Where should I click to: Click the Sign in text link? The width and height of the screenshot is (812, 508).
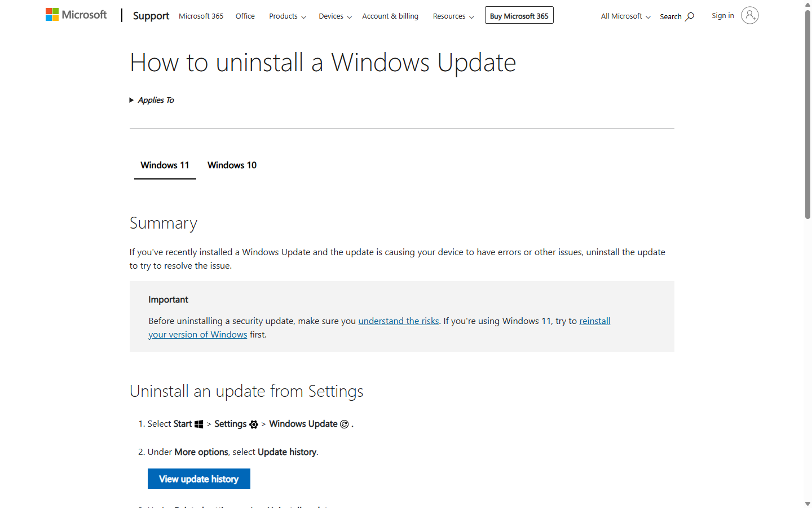(x=723, y=16)
